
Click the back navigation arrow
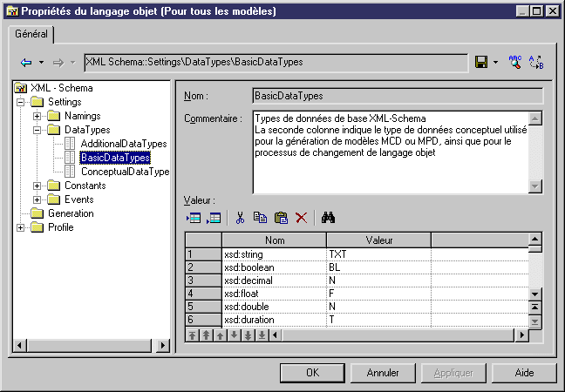pos(26,63)
